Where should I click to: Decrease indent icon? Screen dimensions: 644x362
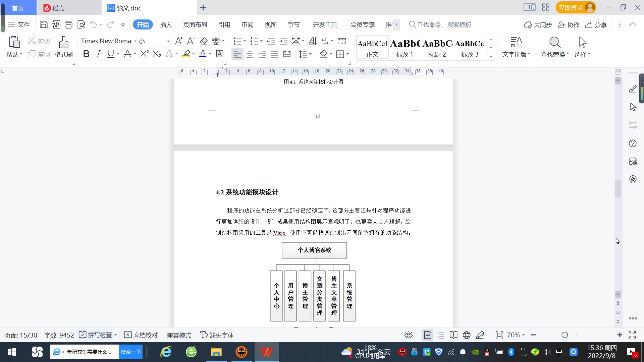point(271,41)
